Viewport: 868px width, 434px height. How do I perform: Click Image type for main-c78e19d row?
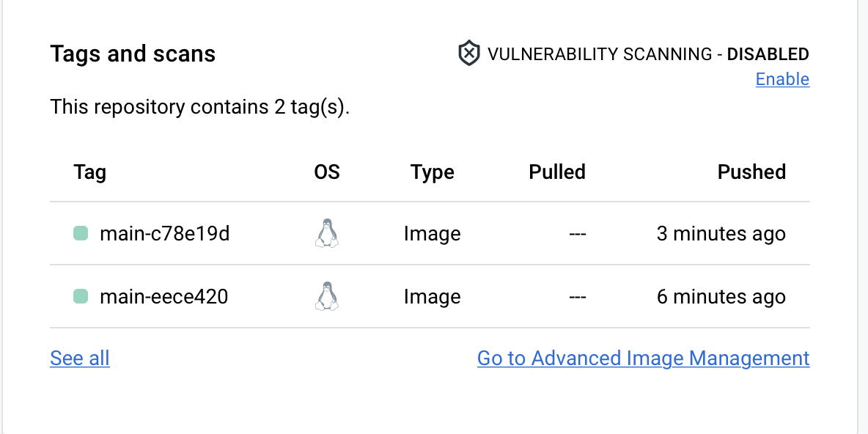432,234
